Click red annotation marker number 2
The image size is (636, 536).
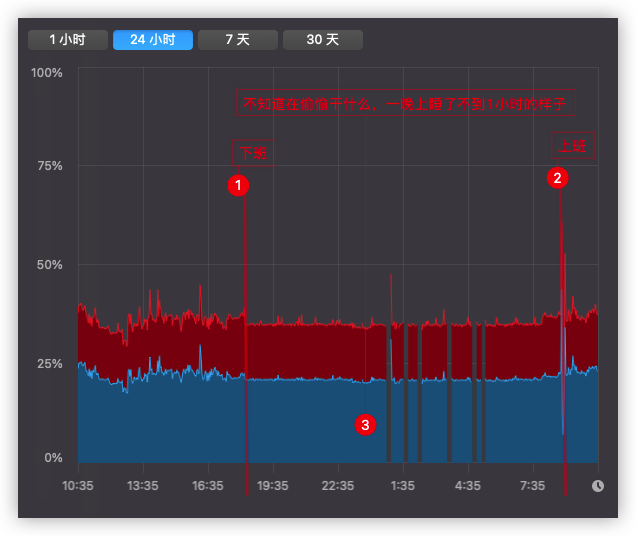(x=558, y=178)
